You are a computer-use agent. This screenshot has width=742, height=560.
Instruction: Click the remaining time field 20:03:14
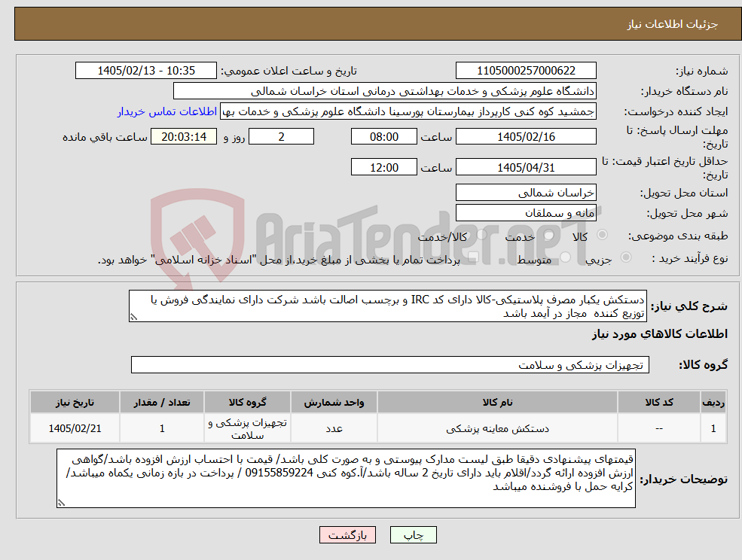(184, 137)
